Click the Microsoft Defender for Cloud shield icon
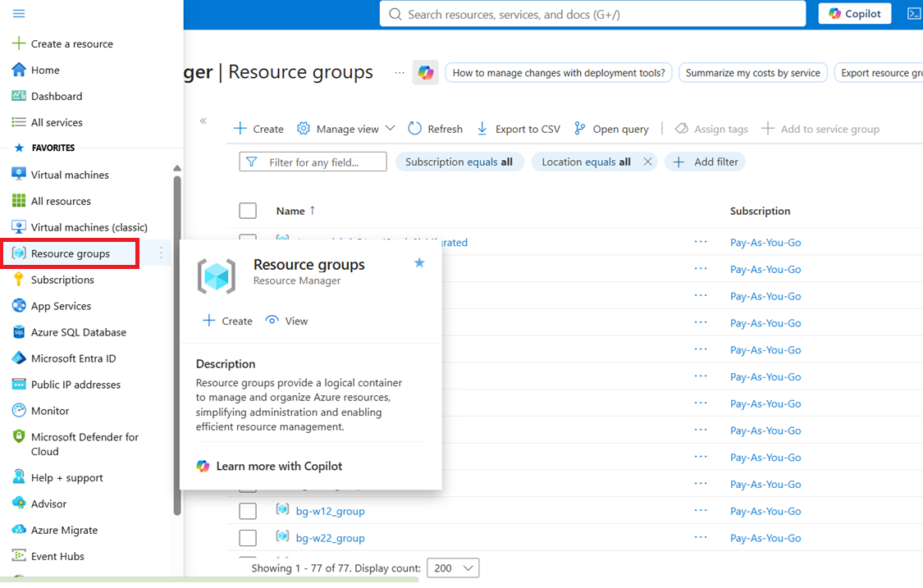923x588 pixels. 19,436
